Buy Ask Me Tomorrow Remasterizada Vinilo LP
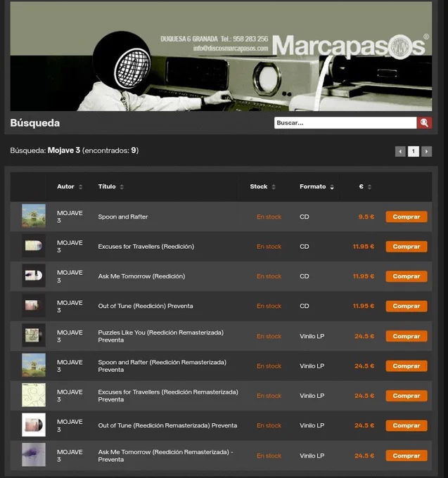The image size is (448, 478). tap(407, 456)
